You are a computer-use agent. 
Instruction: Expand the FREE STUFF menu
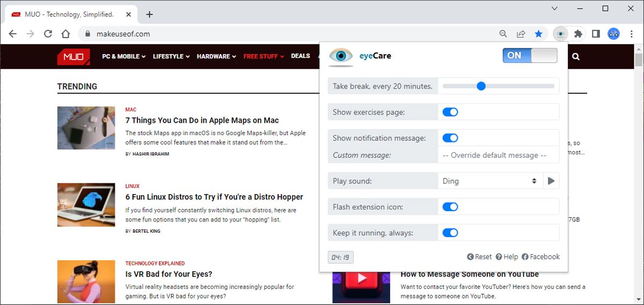click(264, 56)
